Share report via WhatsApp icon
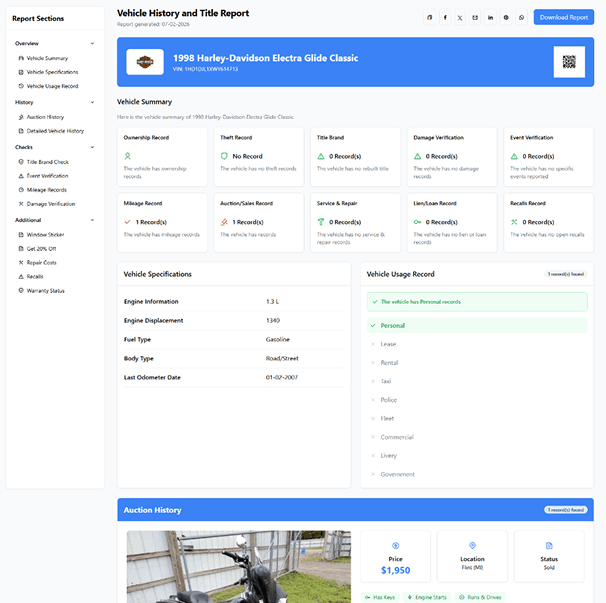Image resolution: width=606 pixels, height=603 pixels. (521, 17)
